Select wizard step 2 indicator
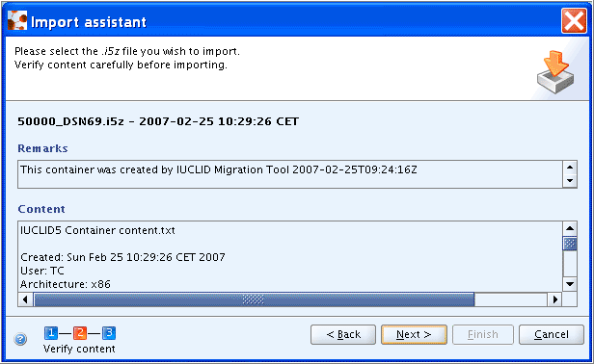594x364 pixels. coord(80,333)
